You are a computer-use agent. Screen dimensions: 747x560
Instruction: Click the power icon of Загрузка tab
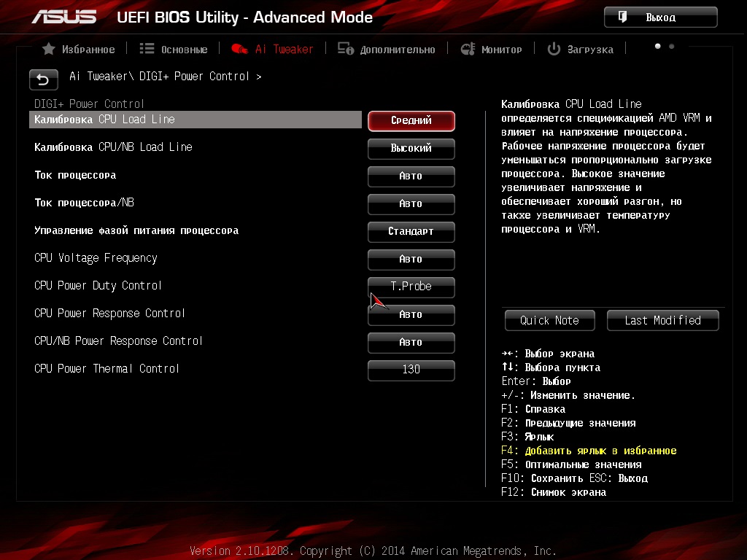(x=554, y=49)
